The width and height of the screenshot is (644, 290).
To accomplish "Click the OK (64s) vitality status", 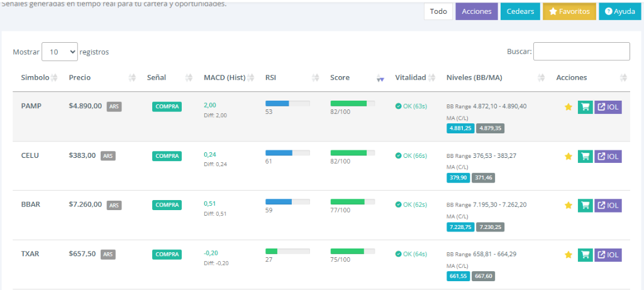I will (411, 254).
